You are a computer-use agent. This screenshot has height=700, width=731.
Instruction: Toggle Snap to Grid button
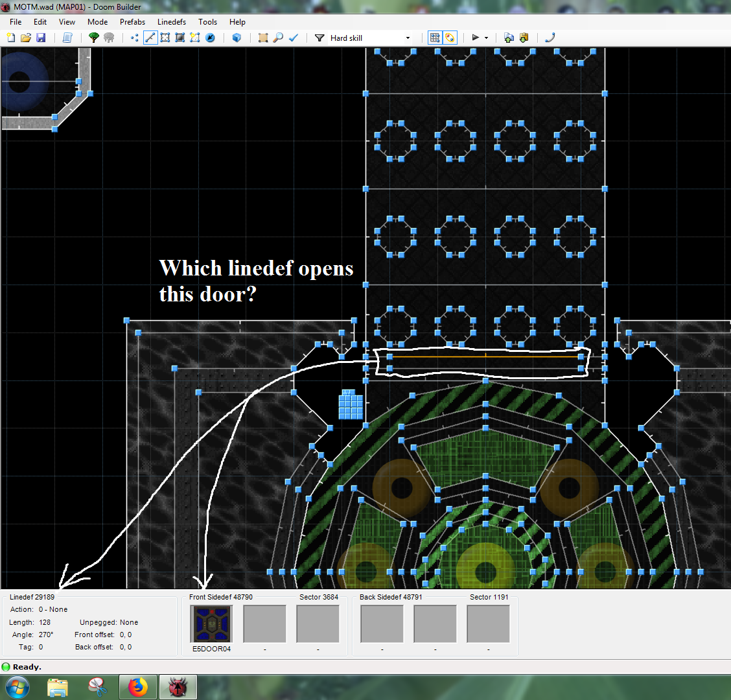tap(435, 38)
